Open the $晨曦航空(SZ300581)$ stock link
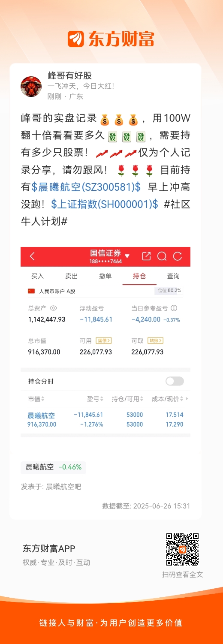Image resolution: width=223 pixels, height=644 pixels. click(86, 187)
